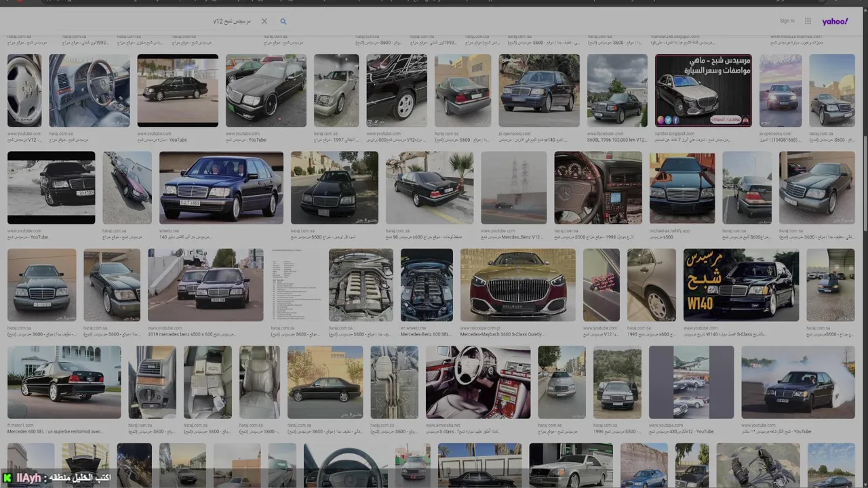
Task: Open the steering wheel and dashboard thumbnail
Action: click(598, 188)
